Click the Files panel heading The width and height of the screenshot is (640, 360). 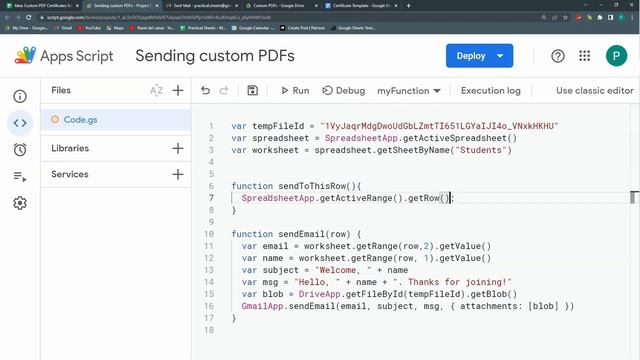coord(61,90)
